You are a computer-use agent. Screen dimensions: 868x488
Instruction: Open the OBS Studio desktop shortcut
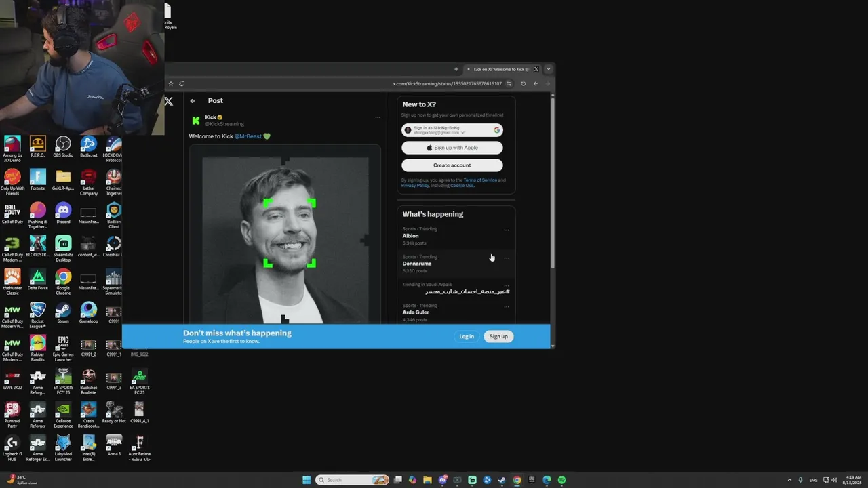click(63, 147)
